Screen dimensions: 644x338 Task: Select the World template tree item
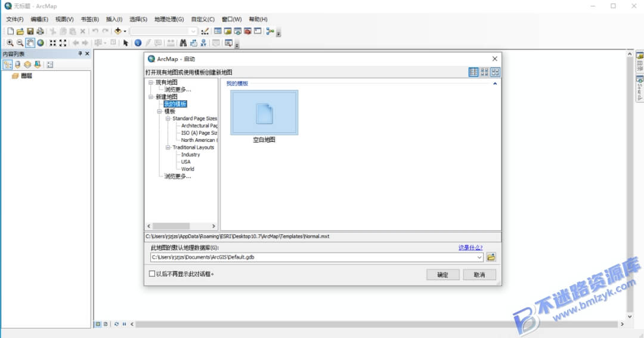coord(188,169)
